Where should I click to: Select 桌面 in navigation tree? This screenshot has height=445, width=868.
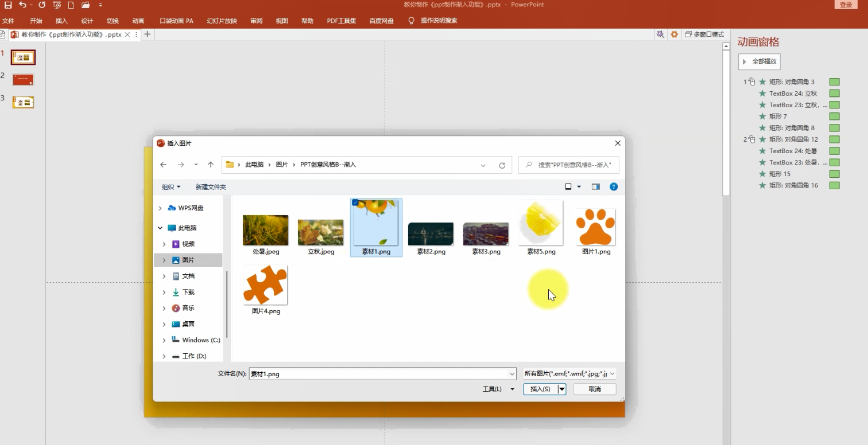[x=188, y=325]
